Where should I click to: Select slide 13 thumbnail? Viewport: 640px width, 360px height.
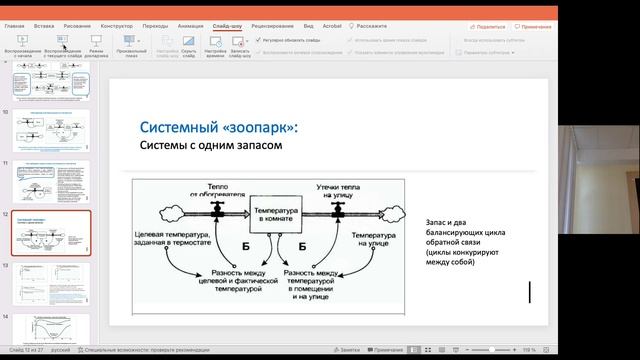pyautogui.click(x=51, y=284)
